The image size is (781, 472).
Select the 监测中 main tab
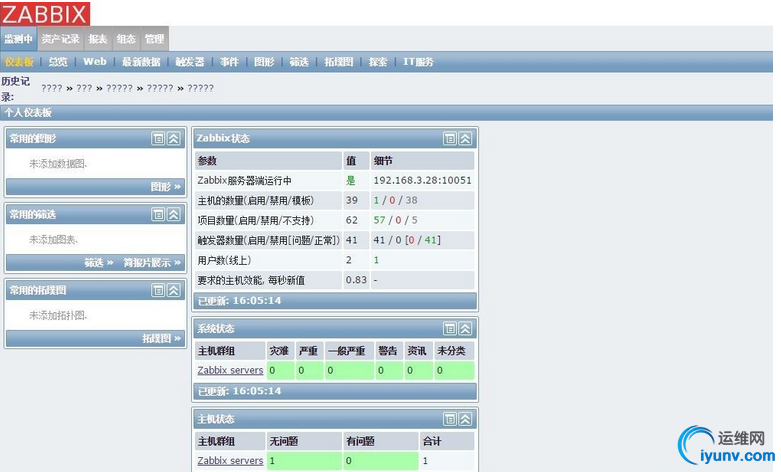click(x=18, y=39)
